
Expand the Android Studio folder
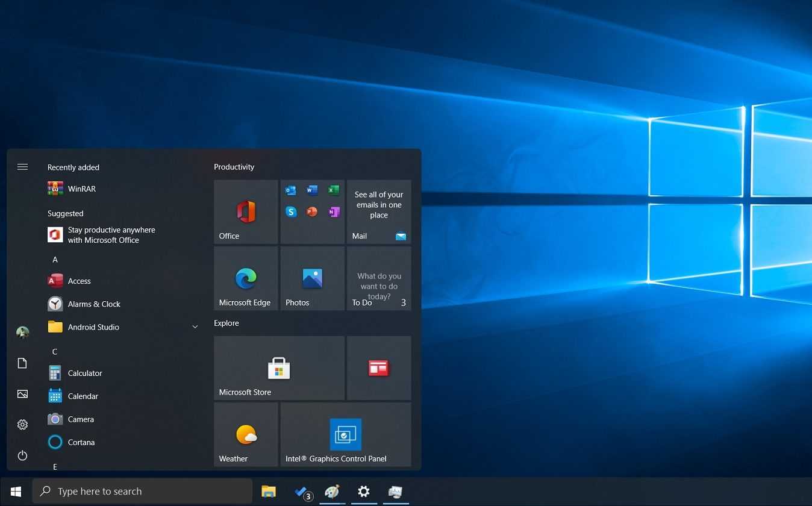tap(195, 327)
